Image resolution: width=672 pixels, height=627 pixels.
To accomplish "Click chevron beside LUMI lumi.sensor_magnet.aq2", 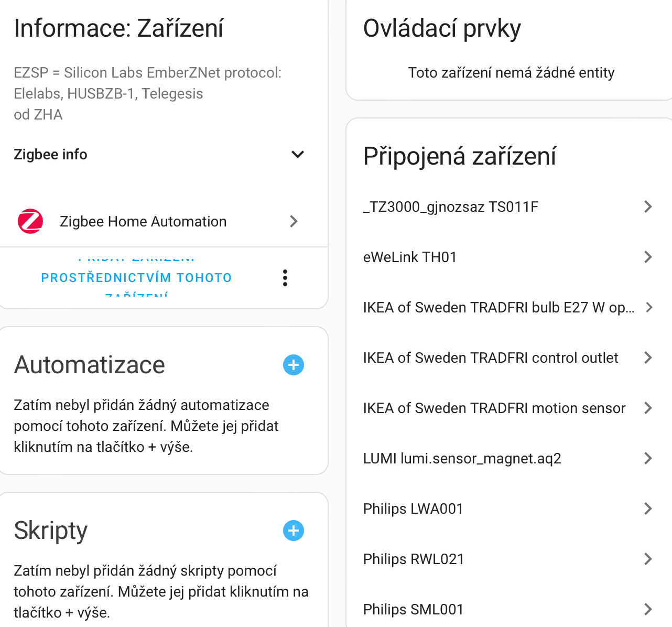I will click(648, 458).
